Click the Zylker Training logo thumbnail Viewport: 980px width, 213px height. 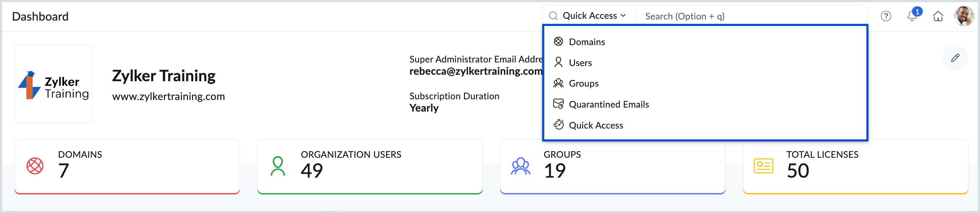click(x=54, y=84)
